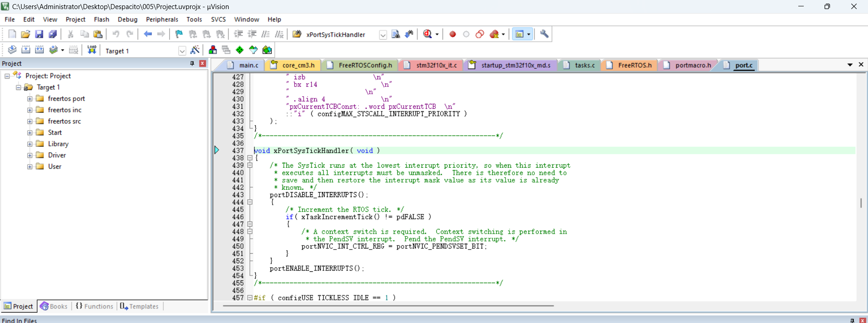Open the editor tab list dropdown arrow
Screen dimensions: 868x323
coord(850,65)
